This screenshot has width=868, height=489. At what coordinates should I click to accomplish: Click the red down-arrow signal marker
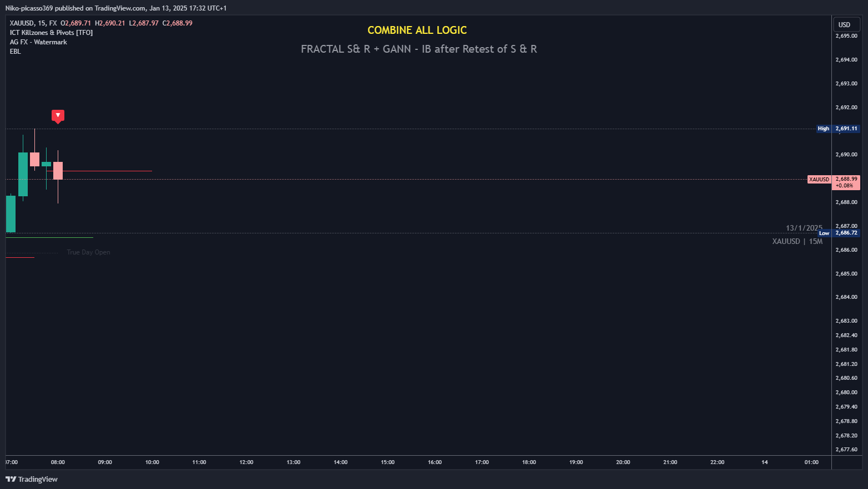pyautogui.click(x=58, y=116)
